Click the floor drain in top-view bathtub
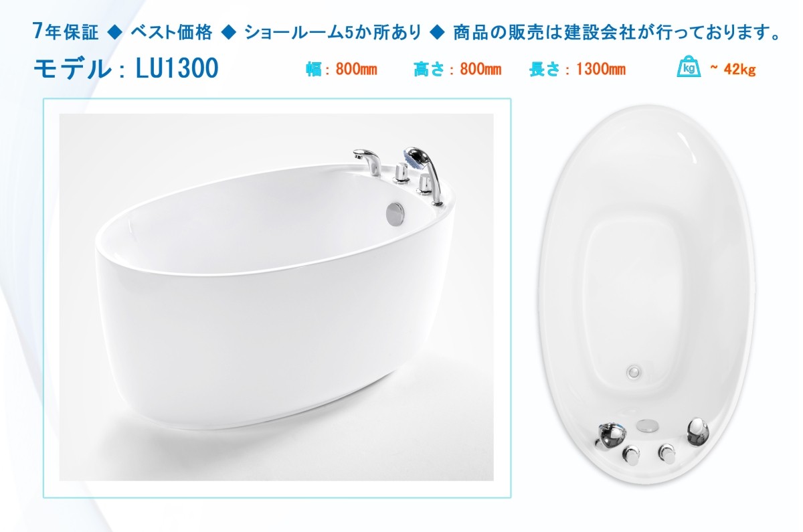The width and height of the screenshot is (803, 532). [x=634, y=369]
